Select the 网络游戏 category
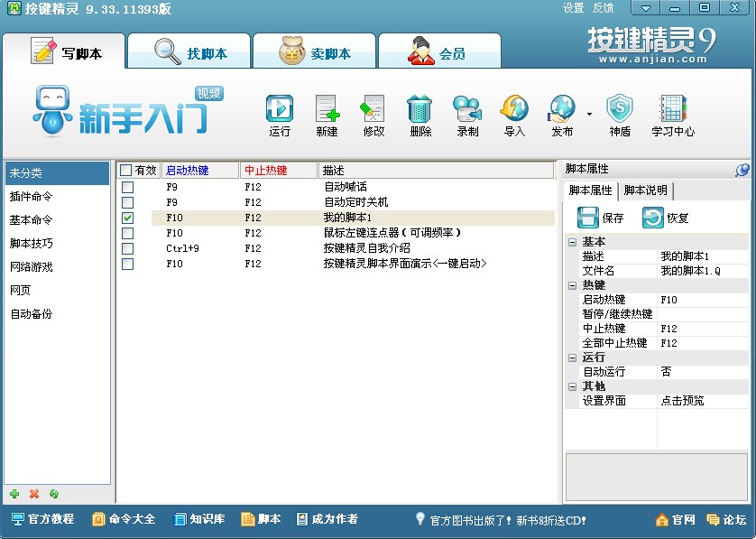Screen dimensions: 756x539 [57, 267]
